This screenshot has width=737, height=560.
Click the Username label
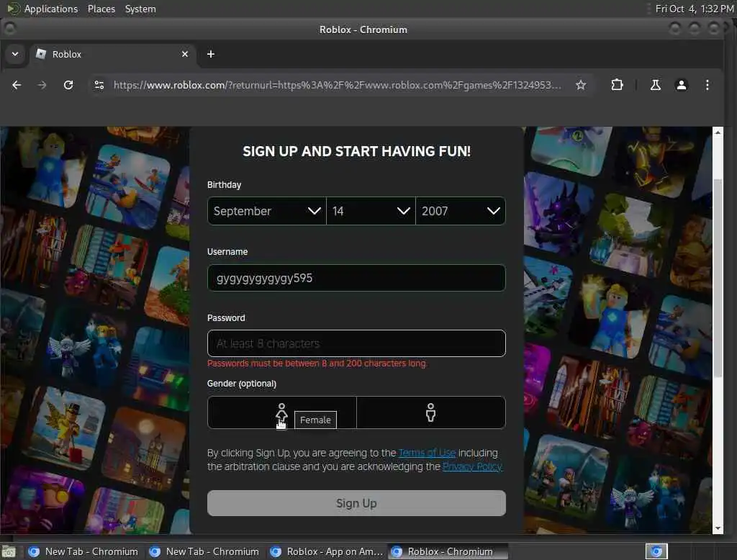click(x=227, y=251)
